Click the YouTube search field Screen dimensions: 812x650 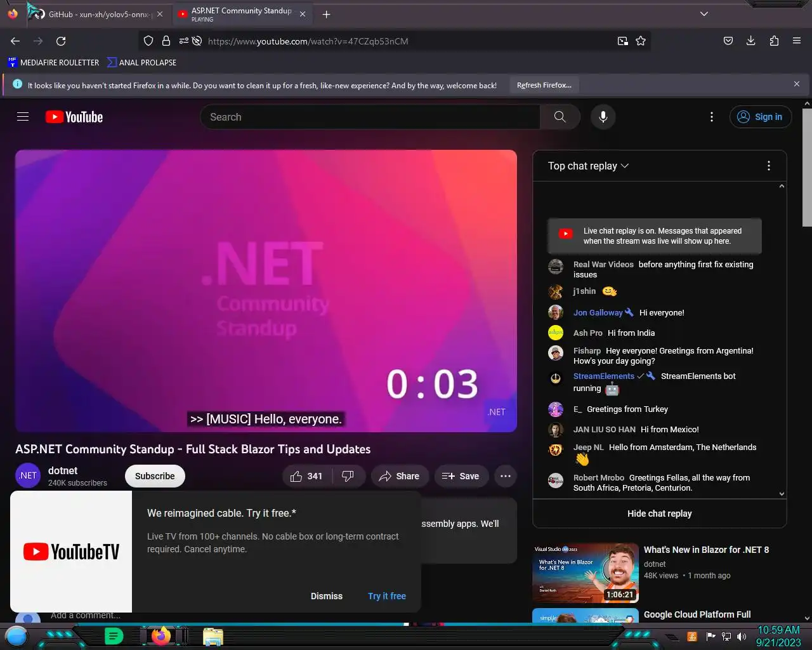click(x=370, y=117)
